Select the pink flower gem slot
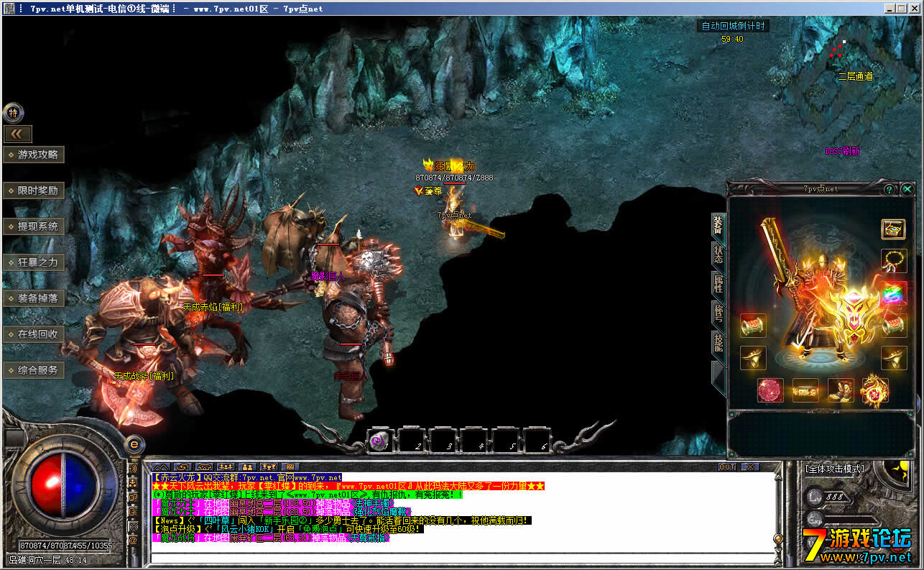Screen dimensions: 924x570 (x=770, y=390)
